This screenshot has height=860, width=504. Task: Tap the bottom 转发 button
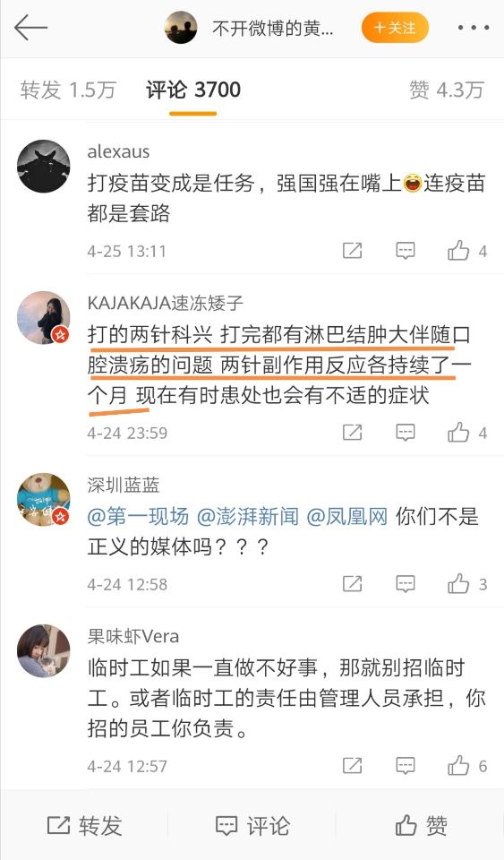pyautogui.click(x=84, y=825)
